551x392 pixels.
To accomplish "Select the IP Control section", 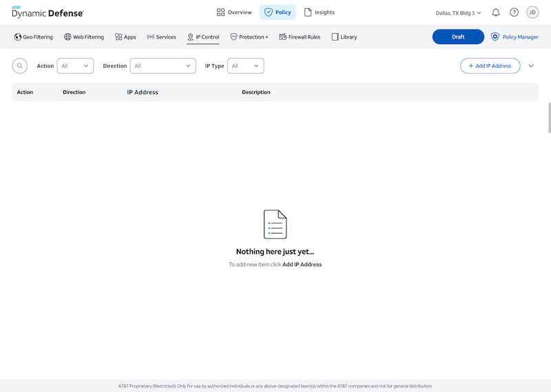I will pos(203,37).
